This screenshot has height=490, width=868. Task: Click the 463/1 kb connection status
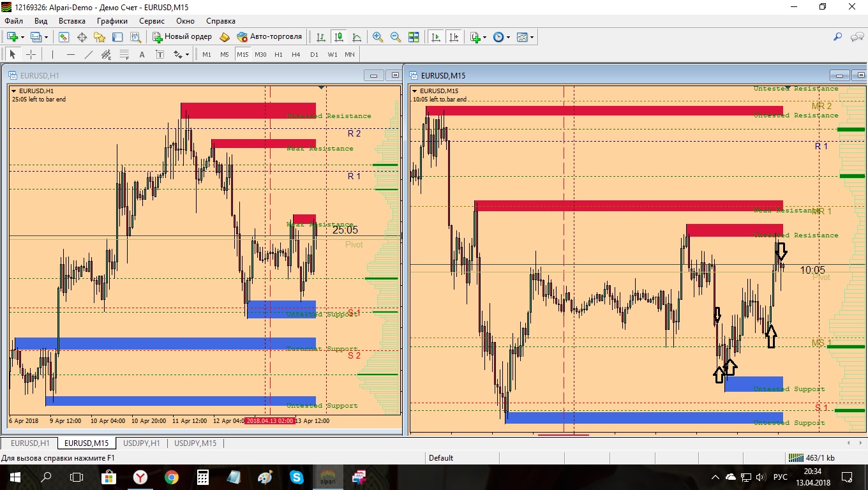click(811, 457)
